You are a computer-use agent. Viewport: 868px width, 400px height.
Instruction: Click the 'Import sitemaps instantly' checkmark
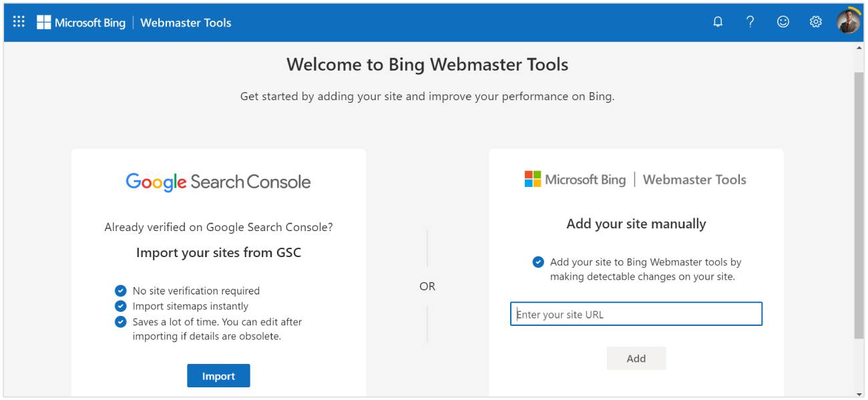(121, 306)
